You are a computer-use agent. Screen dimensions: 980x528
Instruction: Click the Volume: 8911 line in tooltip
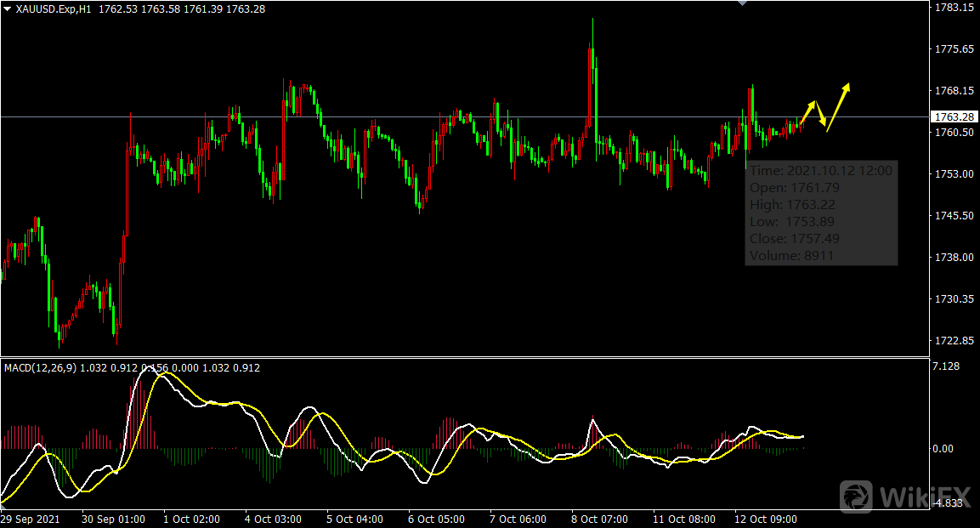click(x=791, y=255)
